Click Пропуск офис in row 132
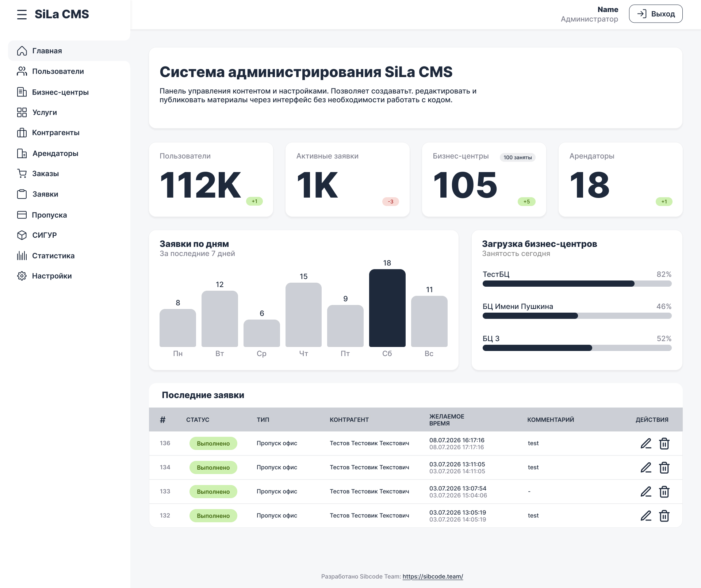701x588 pixels. [x=277, y=515]
